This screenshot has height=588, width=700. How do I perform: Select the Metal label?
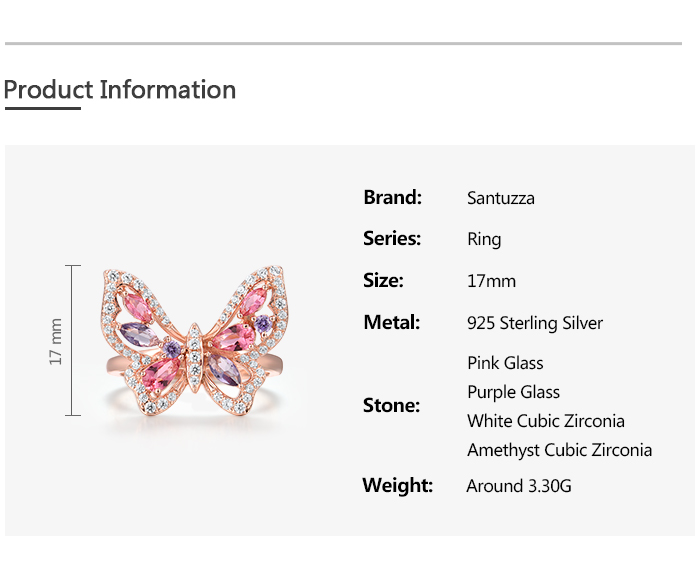pyautogui.click(x=391, y=323)
